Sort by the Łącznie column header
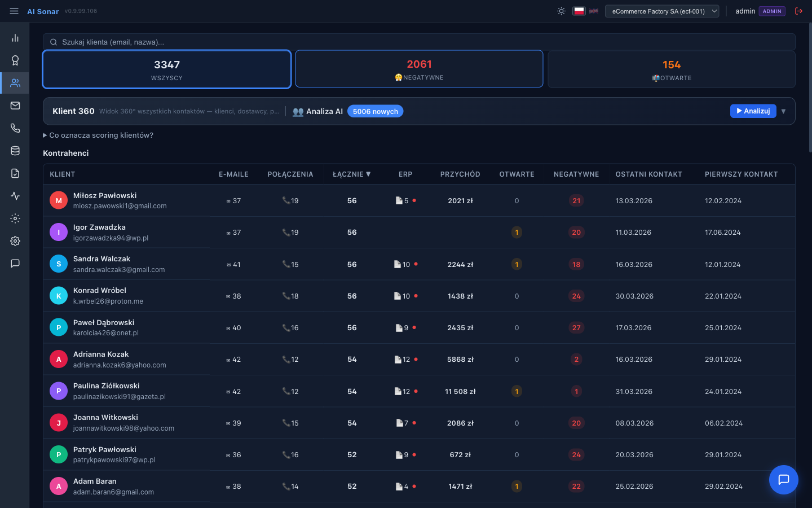Image resolution: width=812 pixels, height=508 pixels. pos(351,174)
